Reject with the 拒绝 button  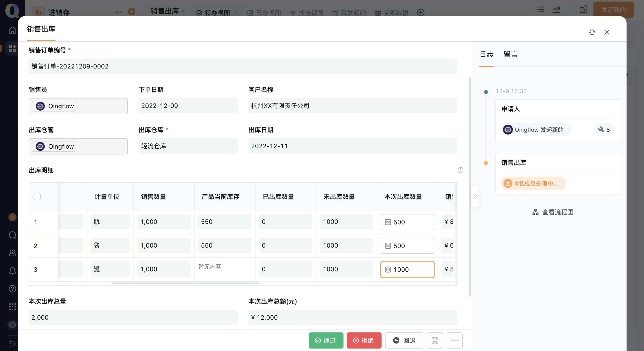(x=364, y=340)
